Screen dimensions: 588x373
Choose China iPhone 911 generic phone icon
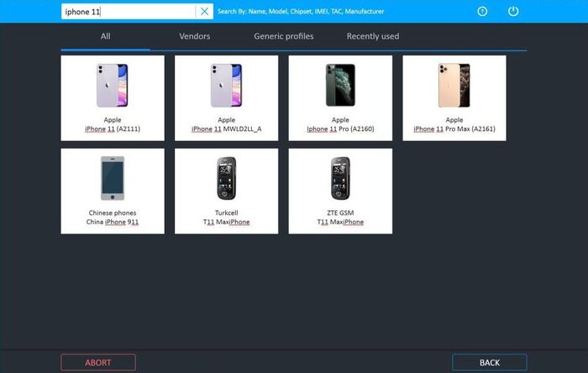(113, 178)
